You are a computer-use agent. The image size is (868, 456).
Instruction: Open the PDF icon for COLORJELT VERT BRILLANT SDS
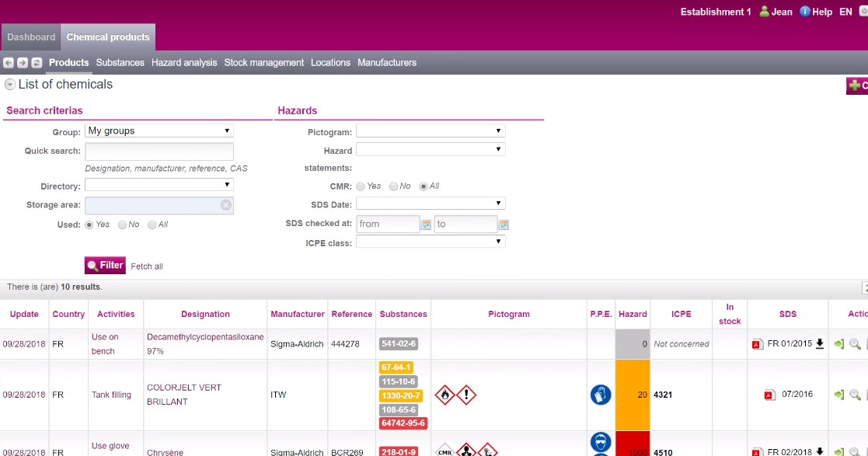769,395
